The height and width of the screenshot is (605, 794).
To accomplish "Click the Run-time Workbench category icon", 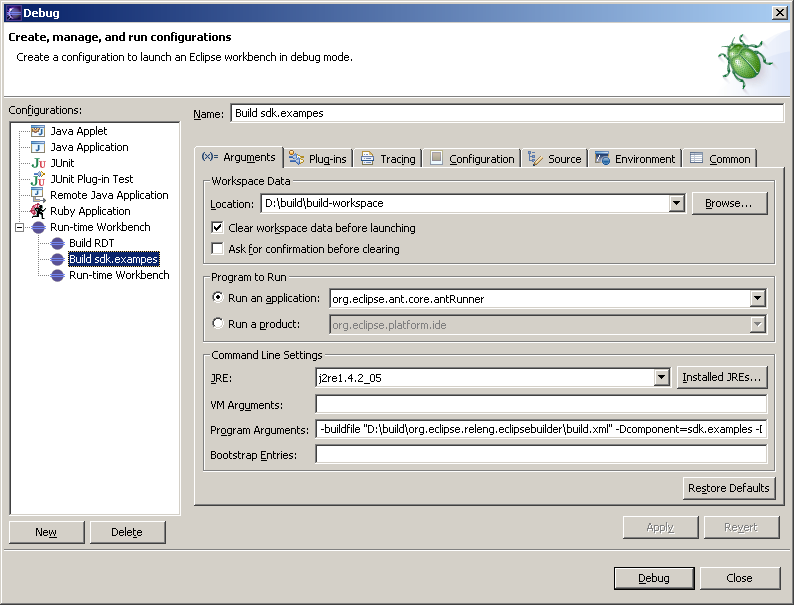I will click(38, 227).
